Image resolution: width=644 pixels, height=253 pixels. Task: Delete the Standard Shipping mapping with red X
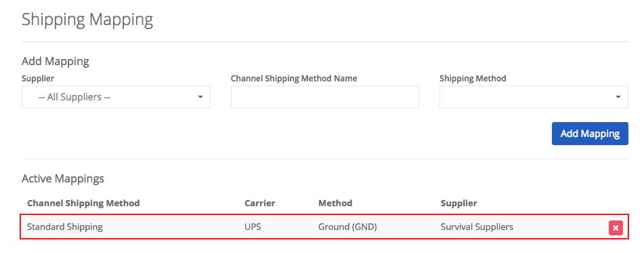point(616,228)
